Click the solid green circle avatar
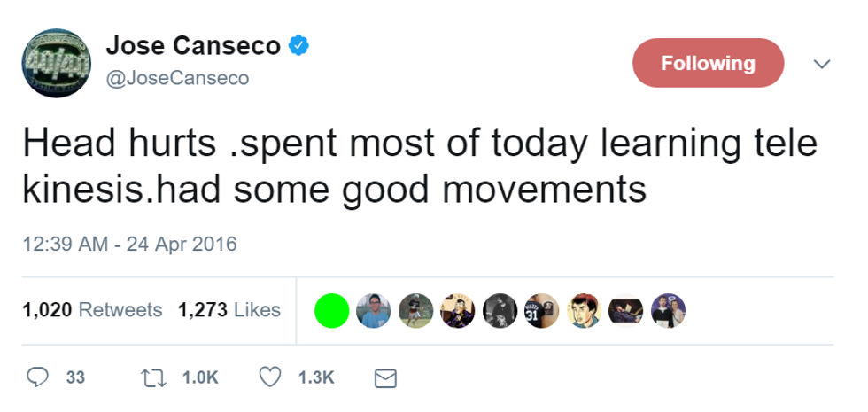The image size is (868, 412). coord(331,310)
